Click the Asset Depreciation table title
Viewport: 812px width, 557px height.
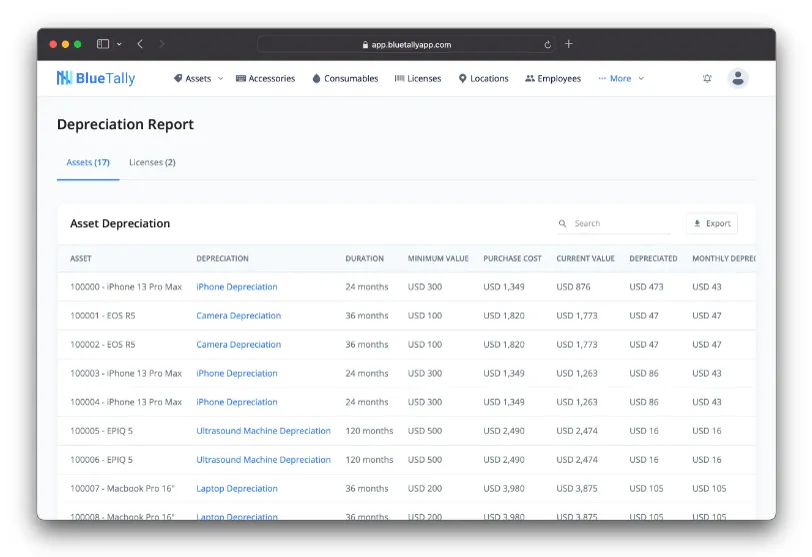coord(120,224)
